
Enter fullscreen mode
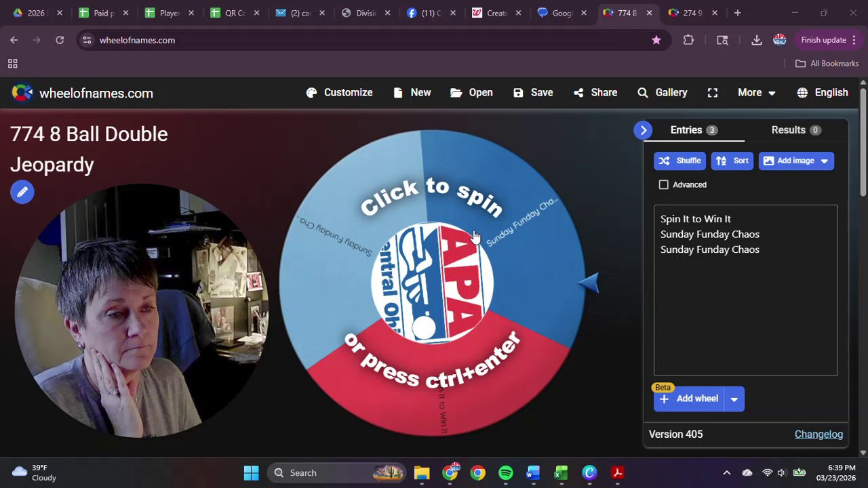tap(712, 93)
